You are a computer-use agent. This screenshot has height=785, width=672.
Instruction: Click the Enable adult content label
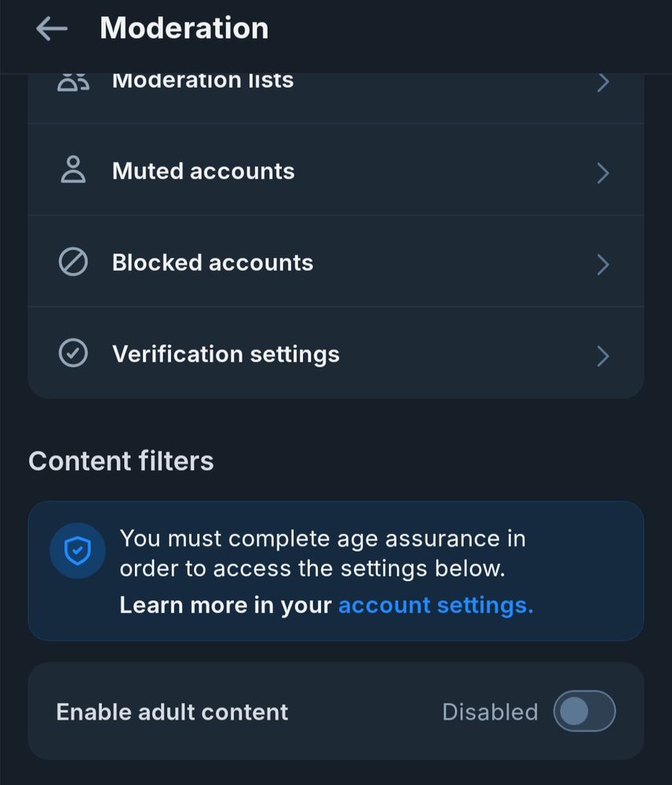(172, 712)
